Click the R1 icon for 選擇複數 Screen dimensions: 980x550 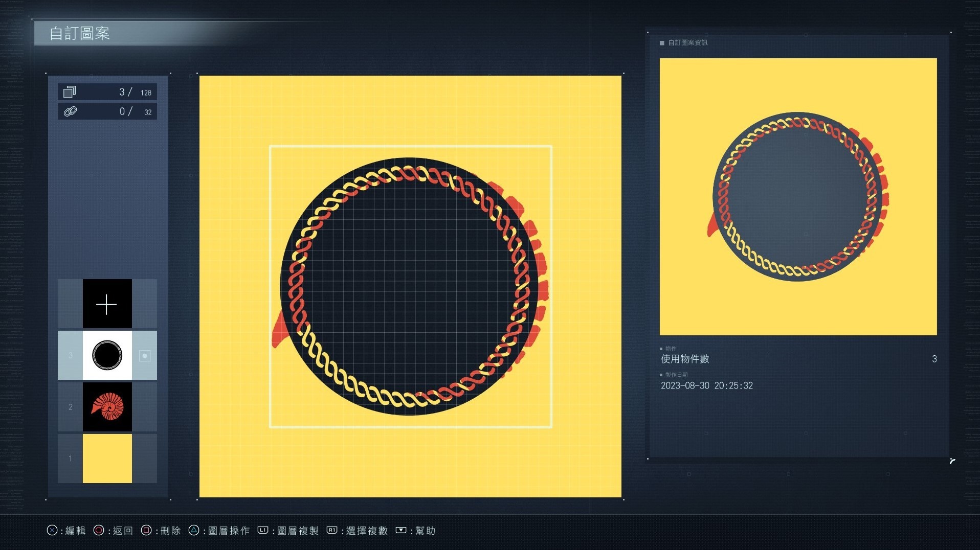(332, 530)
